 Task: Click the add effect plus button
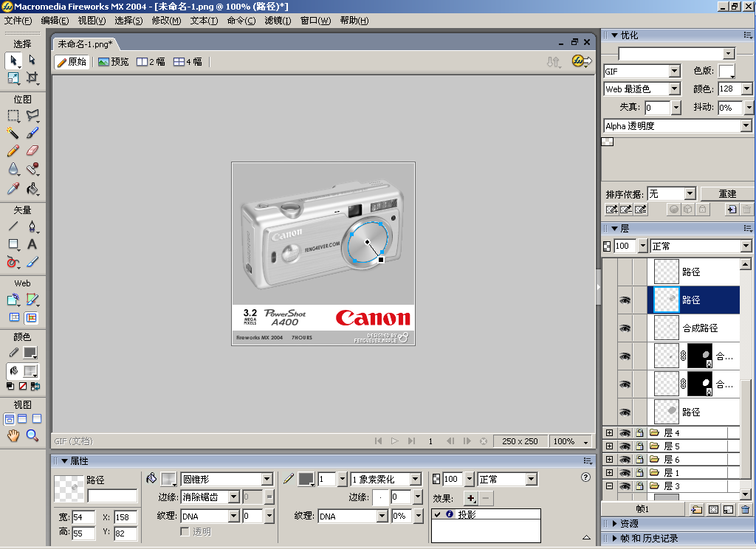[470, 498]
